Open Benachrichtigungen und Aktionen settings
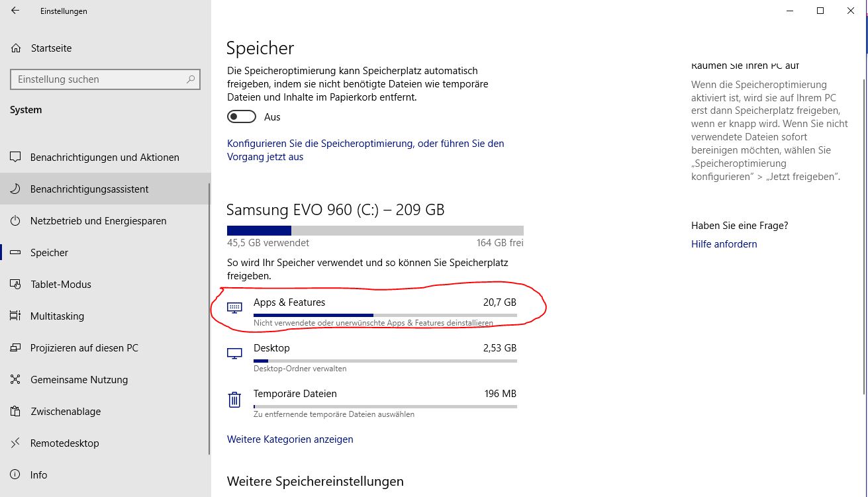This screenshot has width=868, height=497. (x=105, y=158)
